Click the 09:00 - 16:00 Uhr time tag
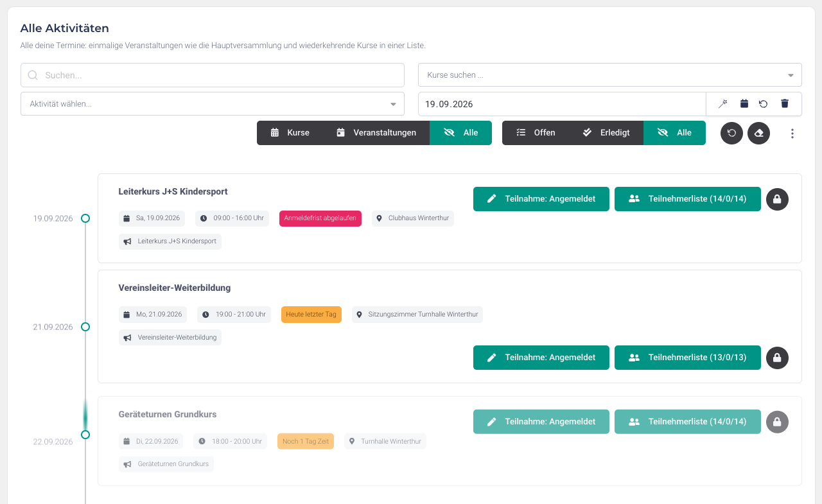 point(232,218)
